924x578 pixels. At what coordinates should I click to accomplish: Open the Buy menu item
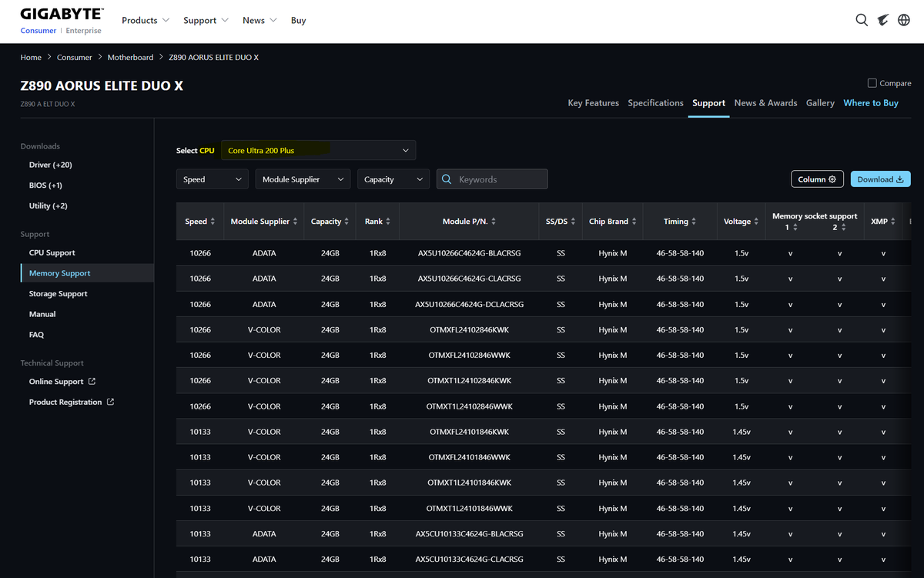pos(298,20)
